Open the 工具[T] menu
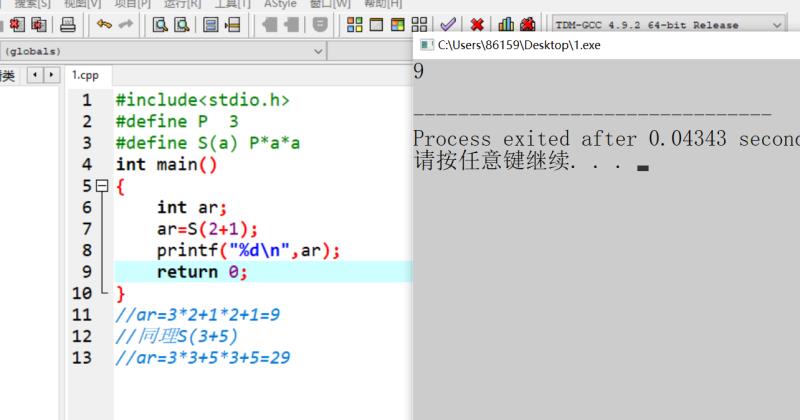800x420 pixels. point(232,4)
